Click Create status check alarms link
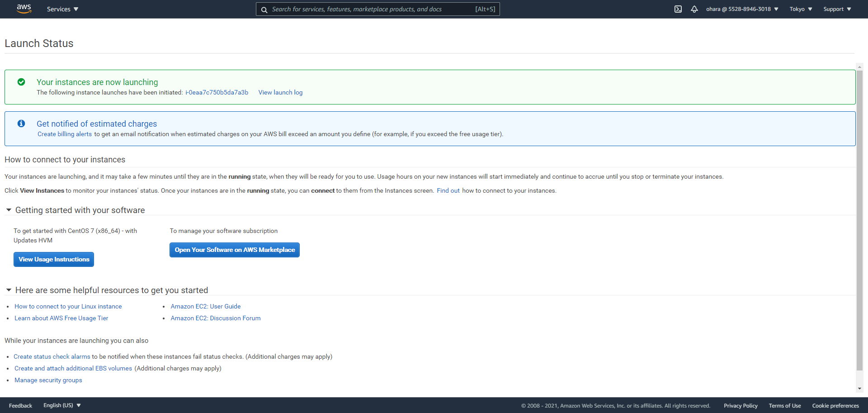 coord(52,356)
